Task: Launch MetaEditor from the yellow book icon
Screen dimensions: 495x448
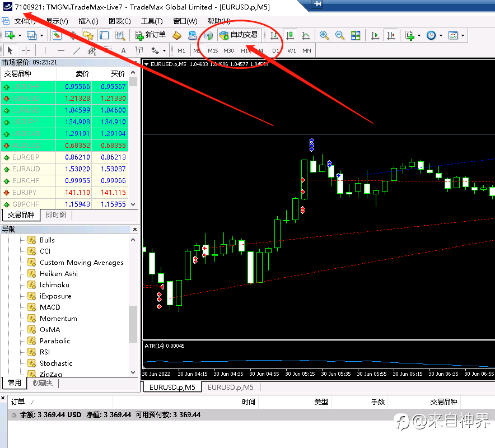Action: coord(177,35)
